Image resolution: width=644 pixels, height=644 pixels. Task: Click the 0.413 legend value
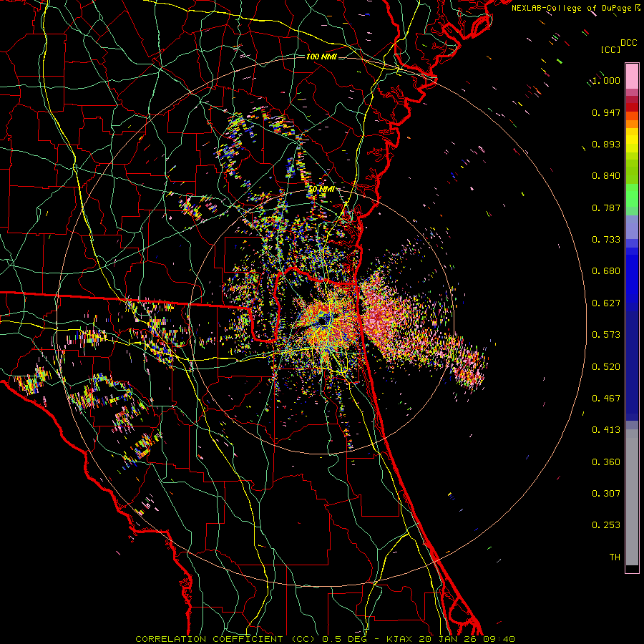click(x=606, y=430)
